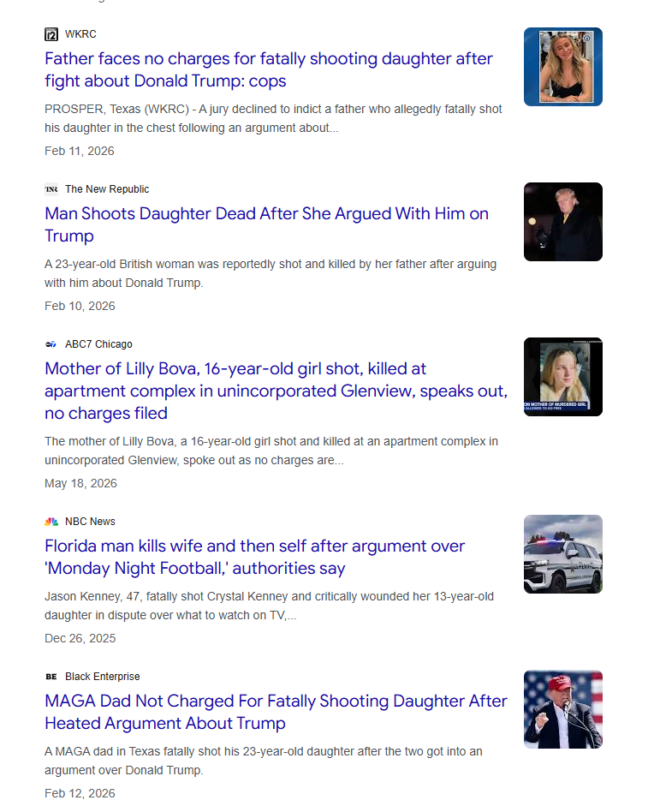Click the NBC News source name

click(90, 522)
